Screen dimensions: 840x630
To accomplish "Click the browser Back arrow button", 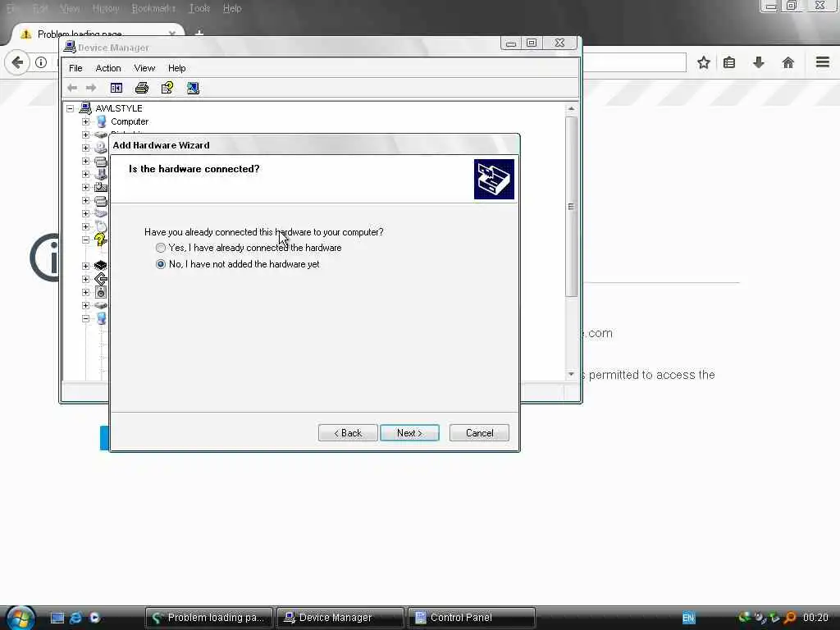I will (x=17, y=62).
